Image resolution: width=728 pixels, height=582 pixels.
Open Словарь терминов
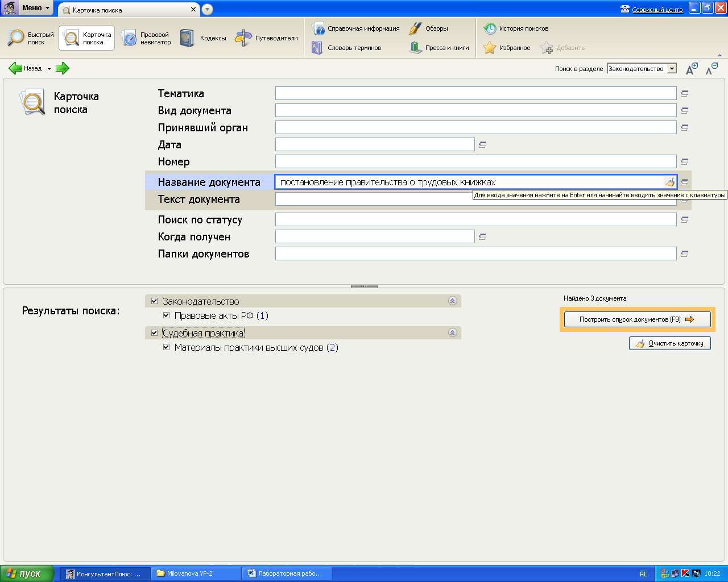click(346, 48)
